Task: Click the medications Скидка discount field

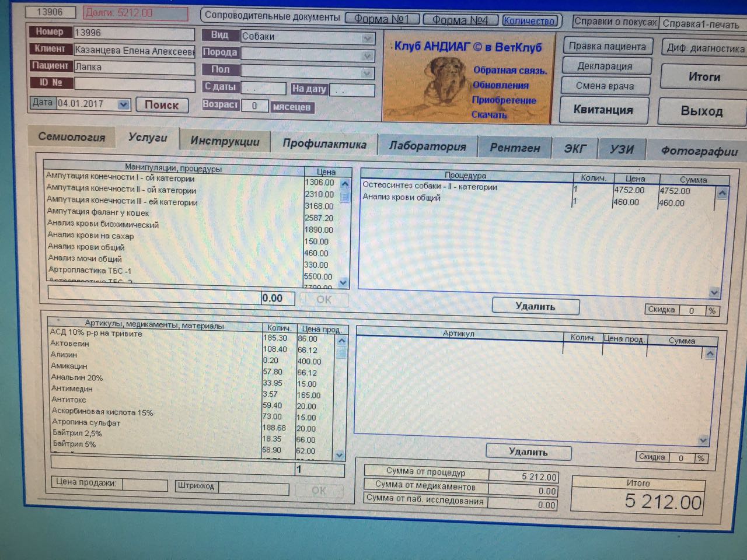Action: (x=681, y=458)
